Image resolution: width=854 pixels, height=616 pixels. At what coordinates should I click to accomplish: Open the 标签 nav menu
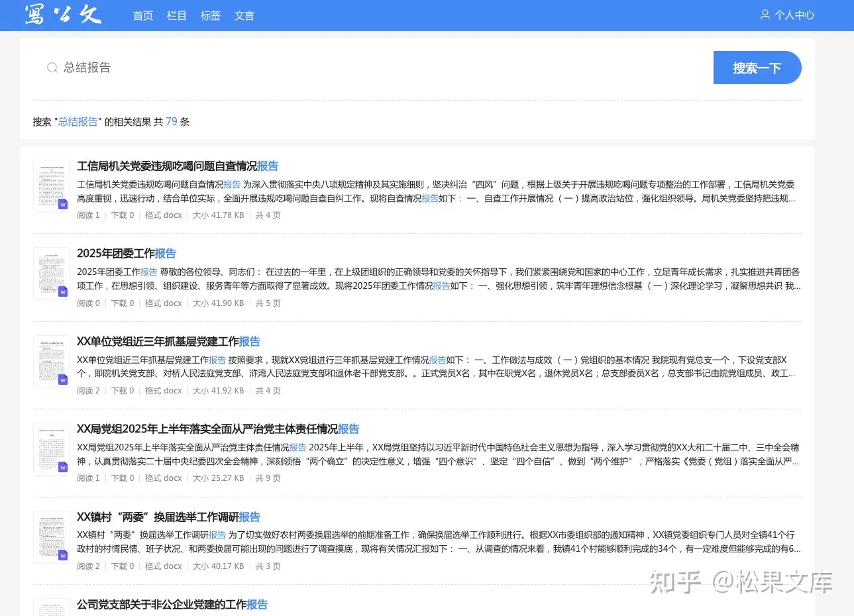click(211, 15)
